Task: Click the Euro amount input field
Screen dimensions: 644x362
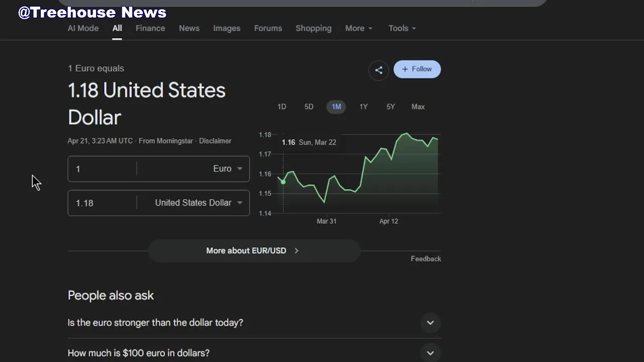Action: click(102, 169)
